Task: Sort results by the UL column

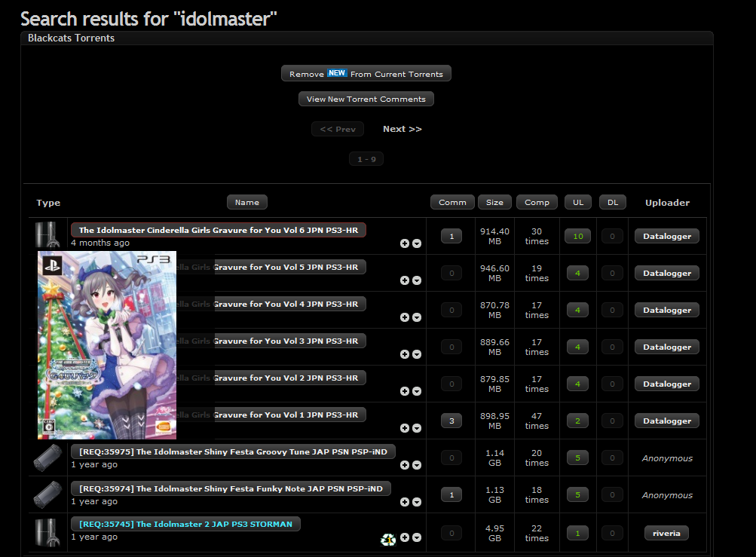Action: 578,203
